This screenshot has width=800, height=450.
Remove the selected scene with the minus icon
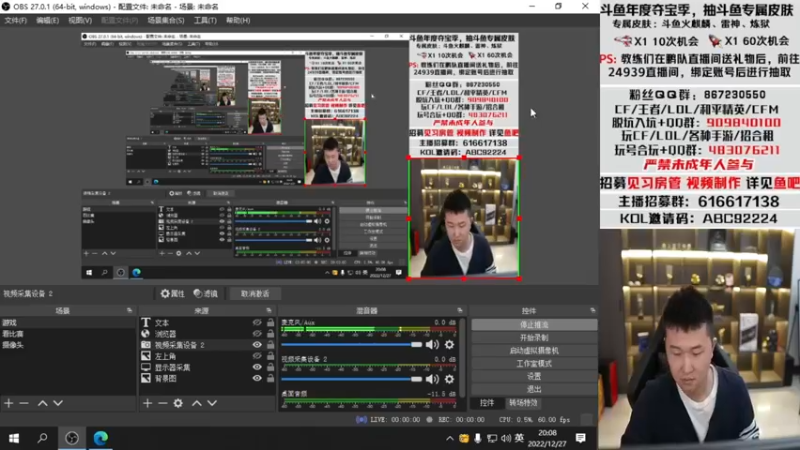24,403
